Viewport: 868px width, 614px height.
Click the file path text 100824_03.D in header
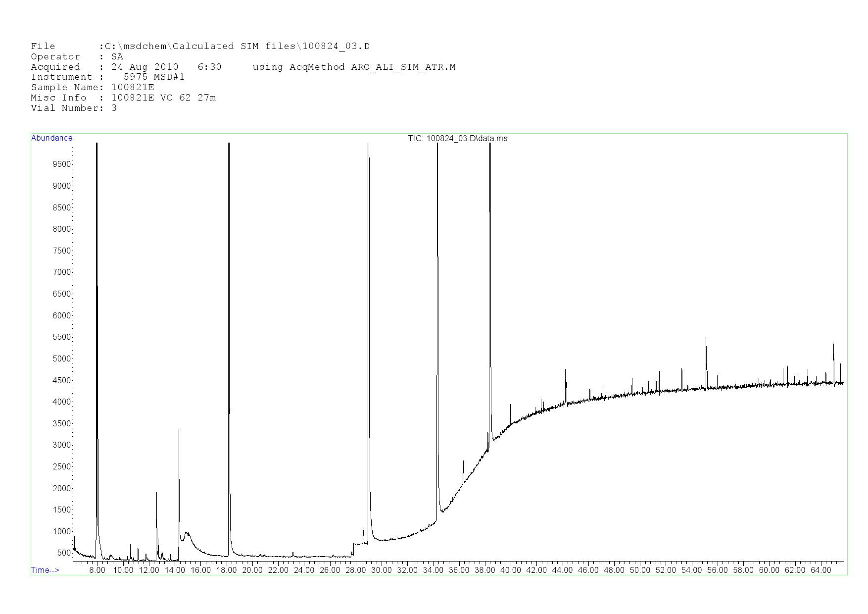click(x=336, y=47)
